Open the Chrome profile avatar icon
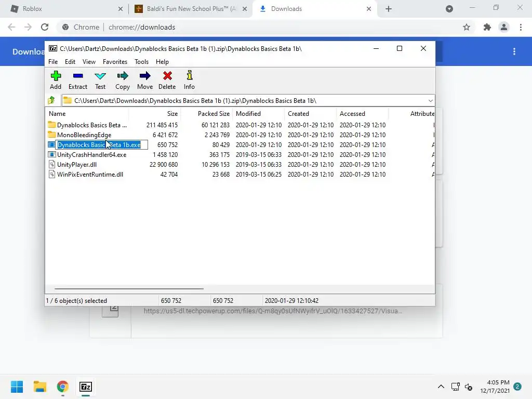Screen dimensions: 532x399 pyautogui.click(x=504, y=27)
